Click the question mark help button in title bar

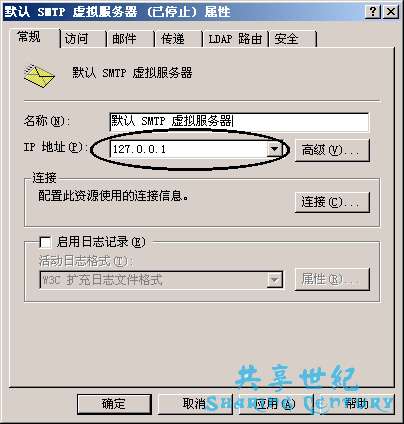point(373,12)
